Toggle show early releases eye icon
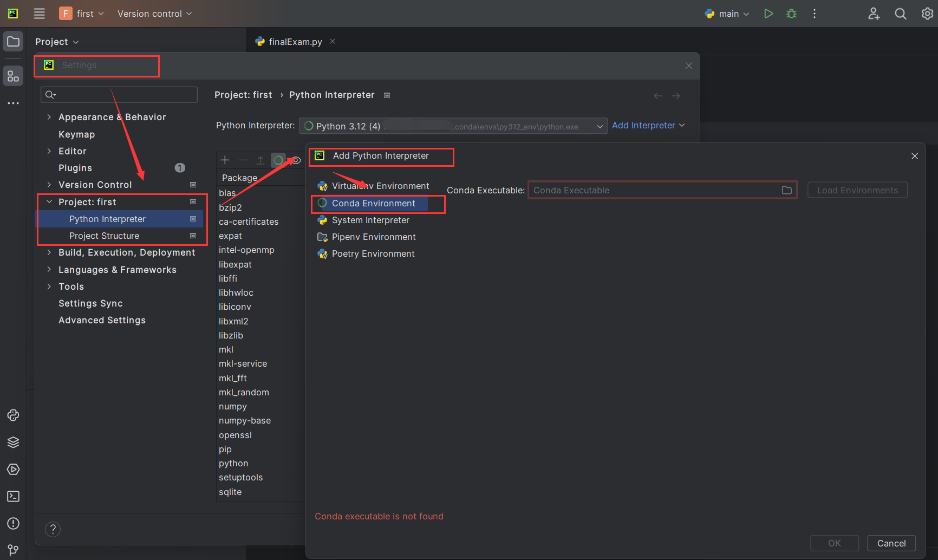Viewport: 938px width, 560px height. pyautogui.click(x=296, y=160)
